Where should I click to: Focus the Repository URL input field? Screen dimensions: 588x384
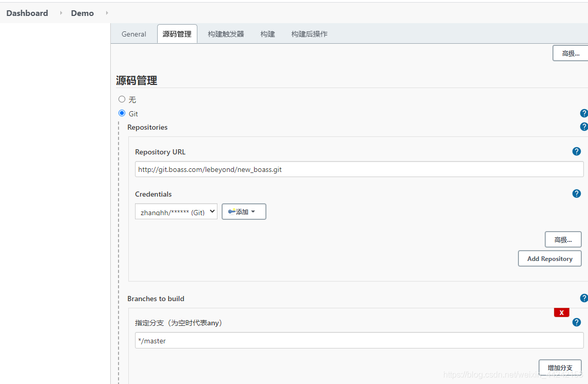[359, 169]
